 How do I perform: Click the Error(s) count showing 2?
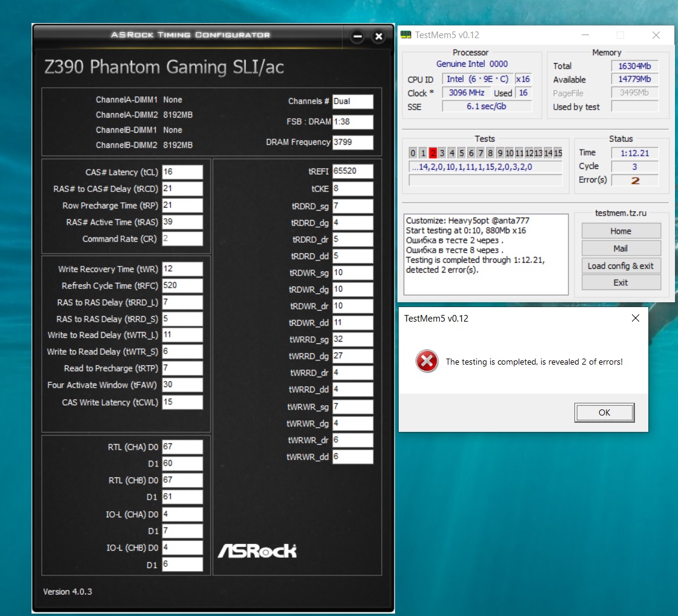click(x=635, y=180)
